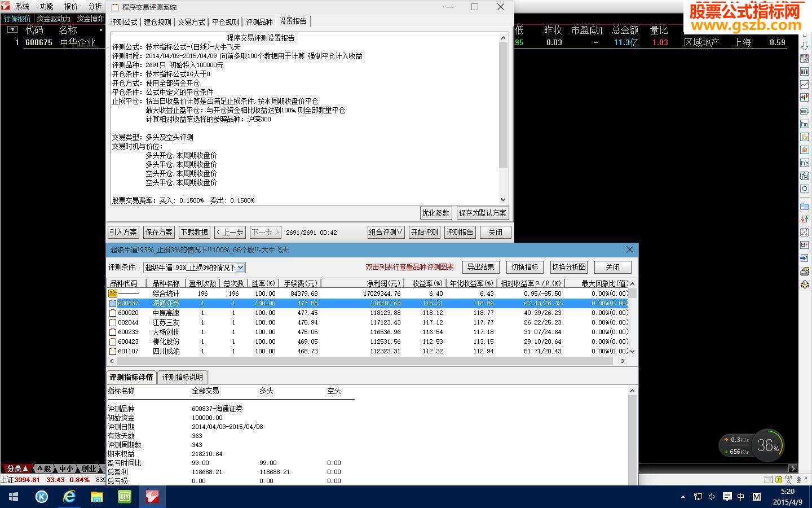The width and height of the screenshot is (812, 508).
Task: Select the 600837 row icon in results
Action: pos(113,303)
